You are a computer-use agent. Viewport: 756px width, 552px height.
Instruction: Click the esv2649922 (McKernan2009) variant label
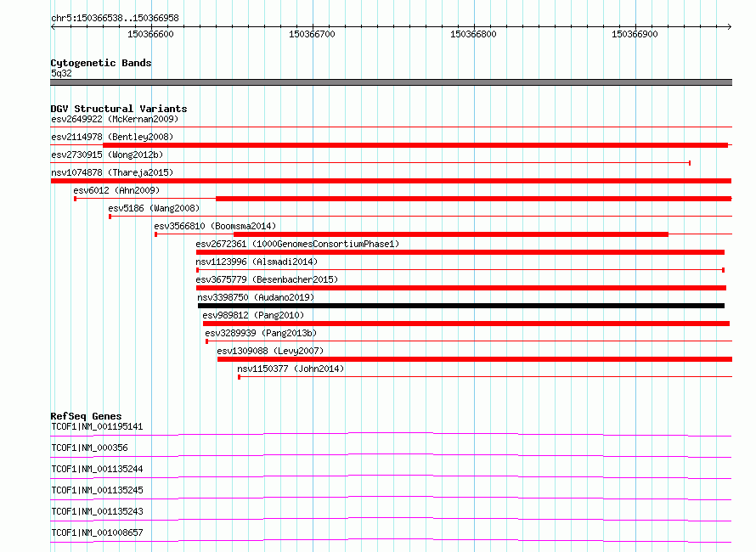[115, 119]
